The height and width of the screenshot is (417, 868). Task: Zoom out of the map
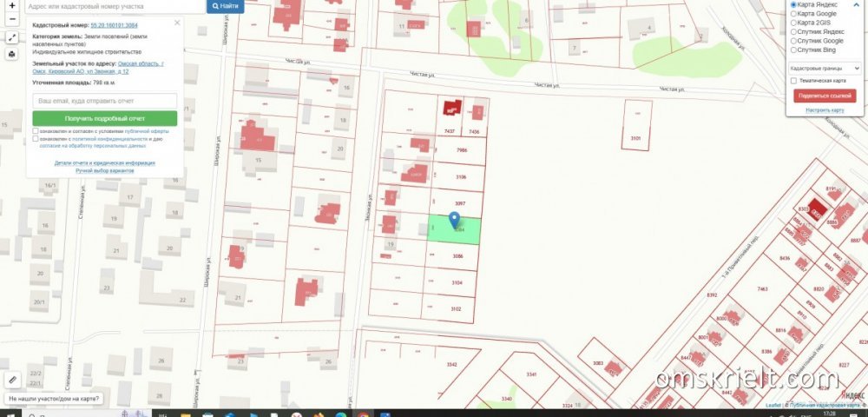tap(11, 20)
